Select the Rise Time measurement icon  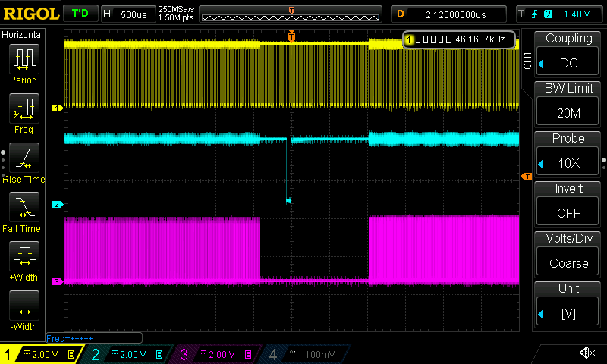coord(24,158)
